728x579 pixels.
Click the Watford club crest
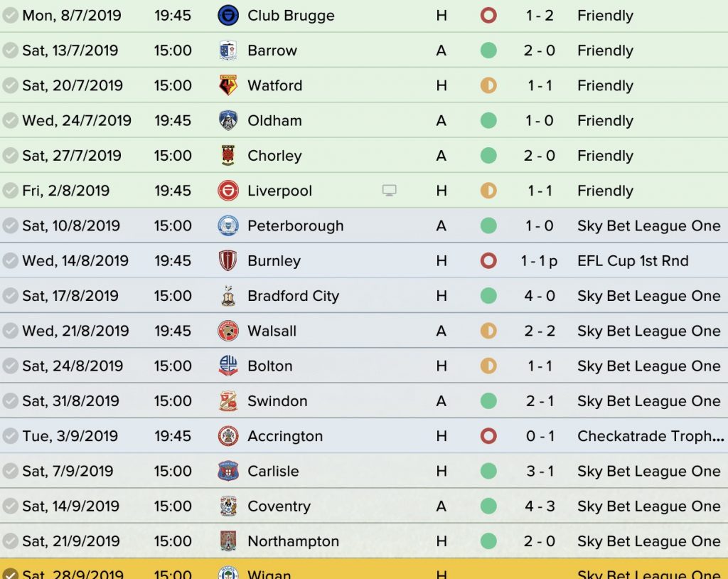pyautogui.click(x=228, y=85)
